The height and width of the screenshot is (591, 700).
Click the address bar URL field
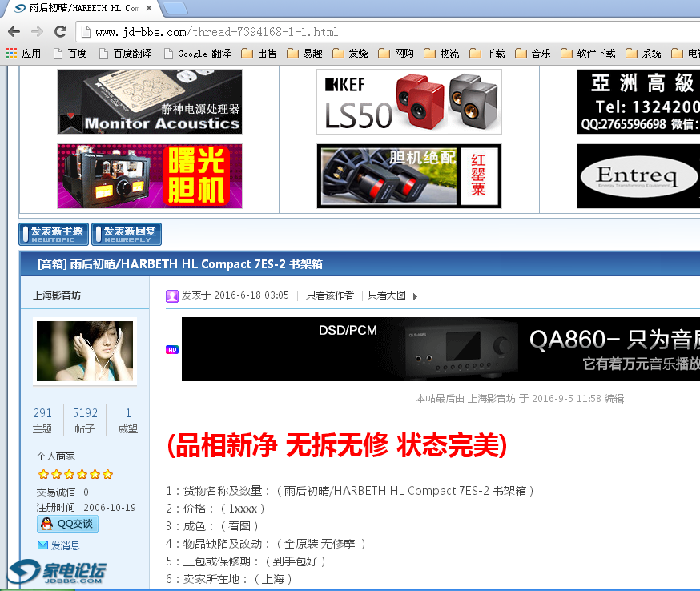coord(320,32)
